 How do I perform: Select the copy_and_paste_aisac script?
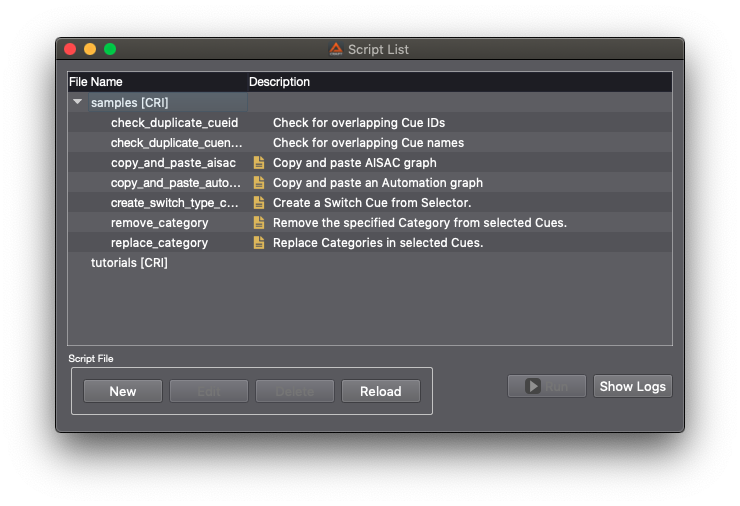173,163
